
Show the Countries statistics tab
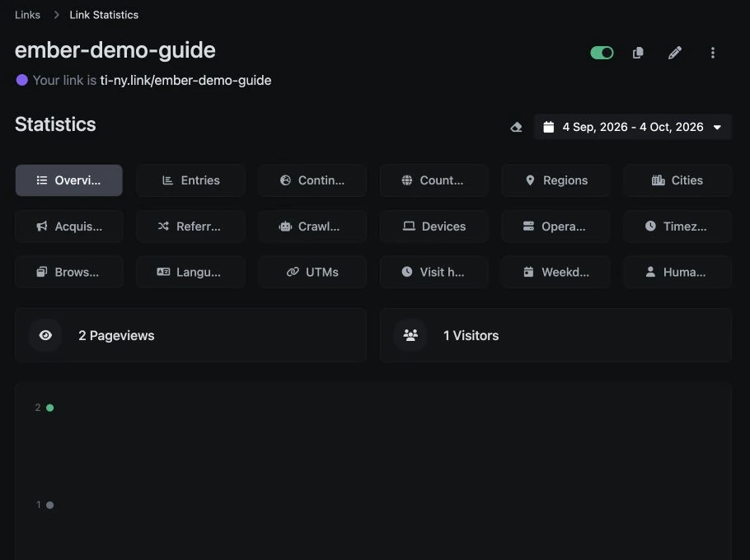[434, 180]
